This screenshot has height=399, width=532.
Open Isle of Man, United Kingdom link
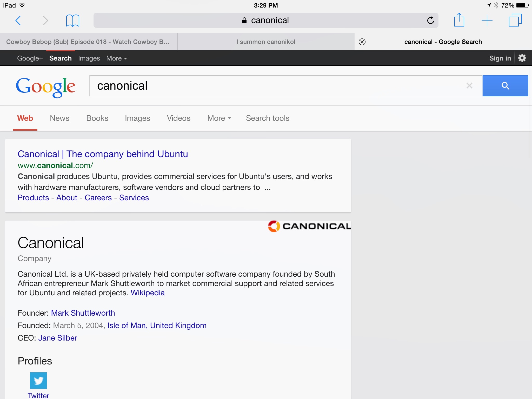point(157,325)
